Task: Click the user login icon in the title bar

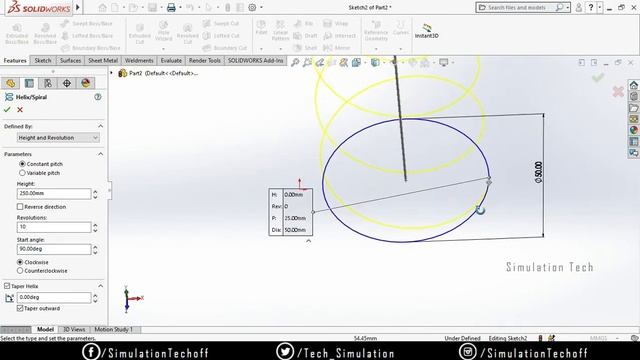Action: 578,7
